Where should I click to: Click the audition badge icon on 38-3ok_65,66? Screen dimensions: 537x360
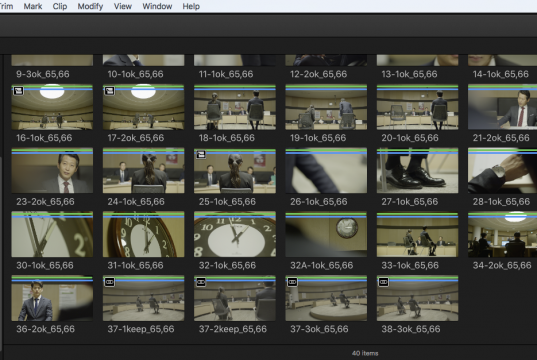pyautogui.click(x=384, y=282)
